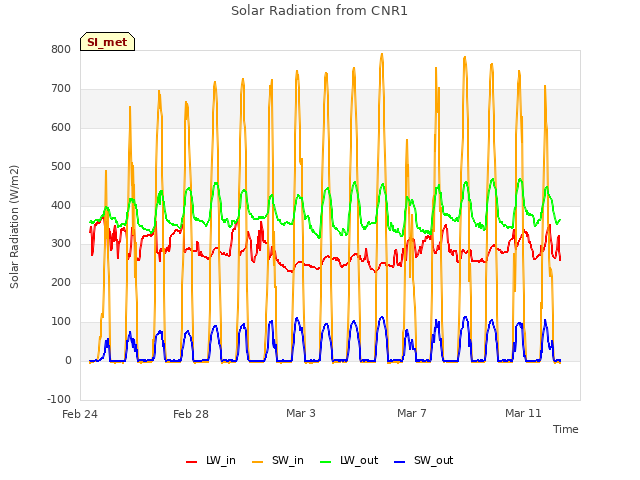
Task: Toggle the SW_in legend entry
Action: point(278,460)
